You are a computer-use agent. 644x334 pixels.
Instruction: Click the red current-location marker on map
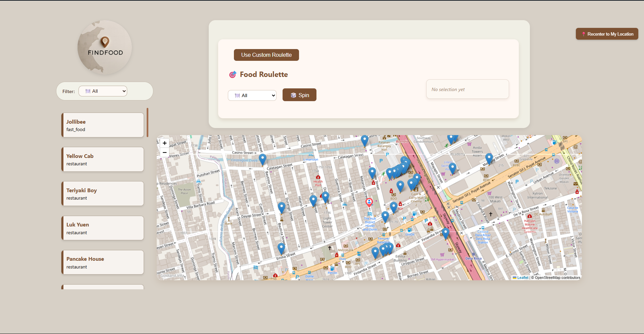tap(369, 202)
